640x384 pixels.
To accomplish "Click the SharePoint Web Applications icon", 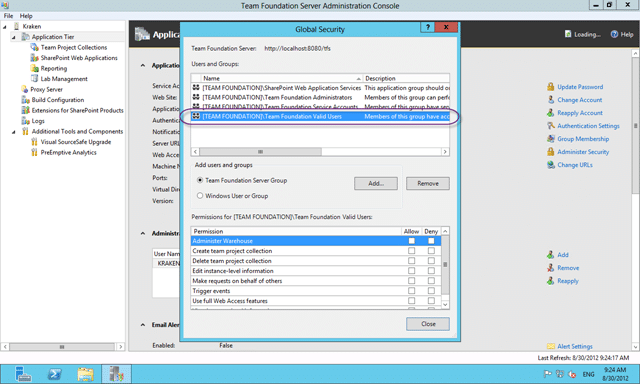I will pos(34,58).
